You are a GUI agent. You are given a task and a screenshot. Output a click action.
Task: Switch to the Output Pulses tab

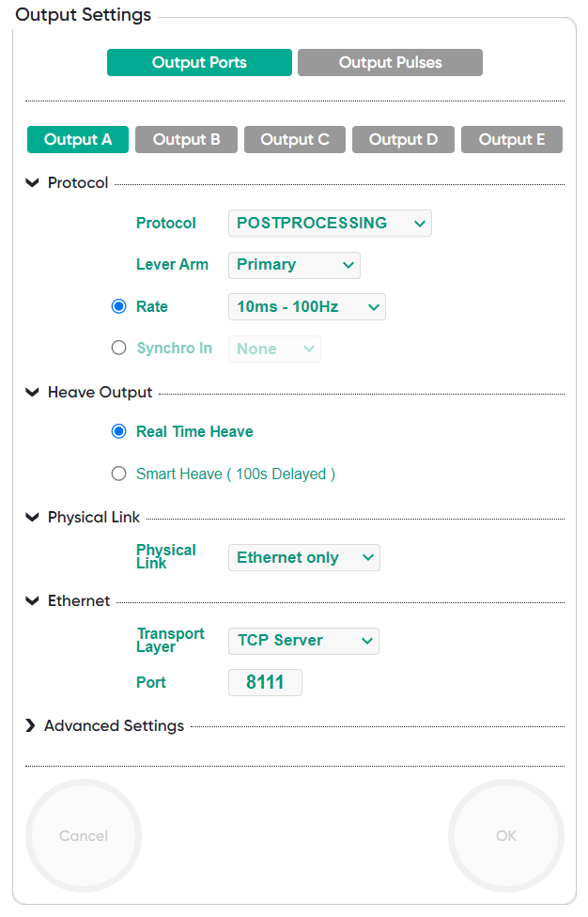[390, 63]
